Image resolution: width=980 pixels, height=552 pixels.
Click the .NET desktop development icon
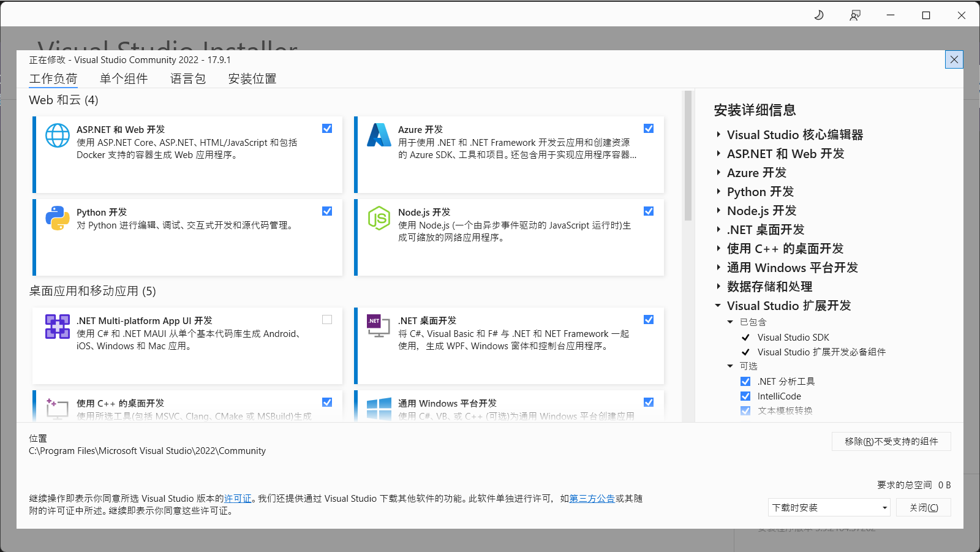point(379,326)
